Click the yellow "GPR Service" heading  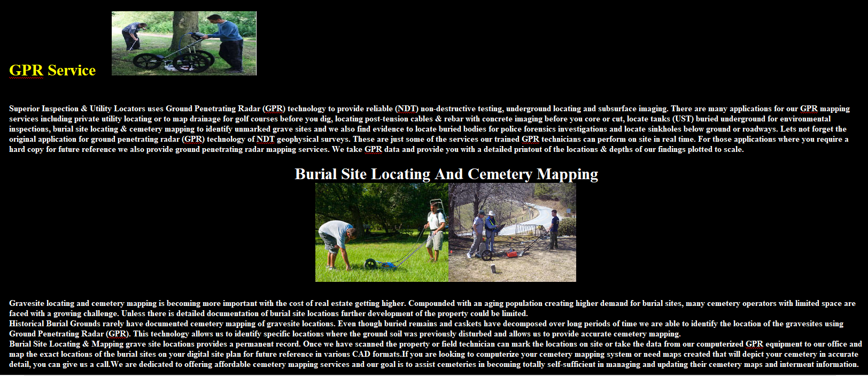coord(52,71)
